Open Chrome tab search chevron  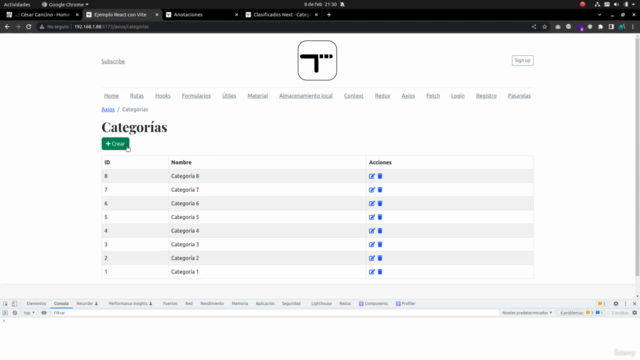(600, 15)
